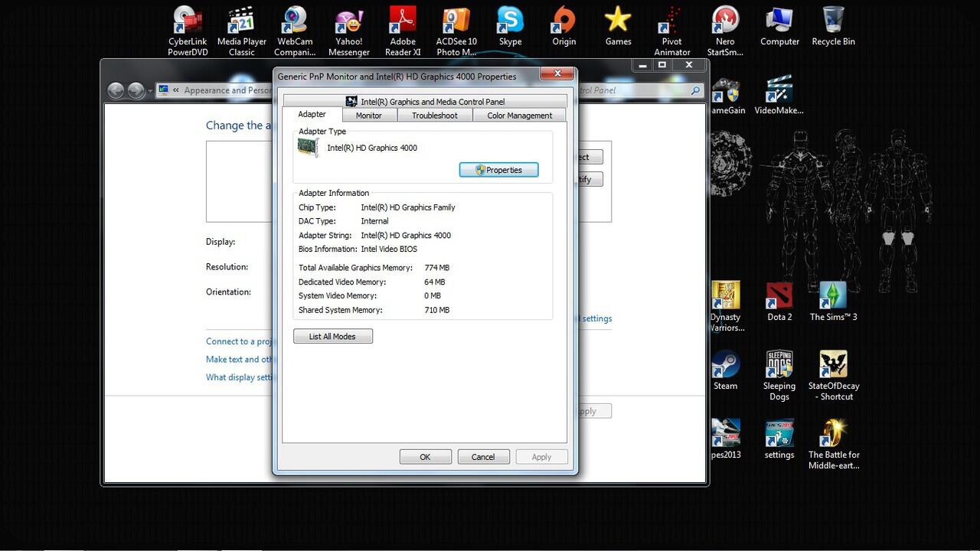980x551 pixels.
Task: Click the 'Intel Video BIOS' text
Action: tap(389, 249)
